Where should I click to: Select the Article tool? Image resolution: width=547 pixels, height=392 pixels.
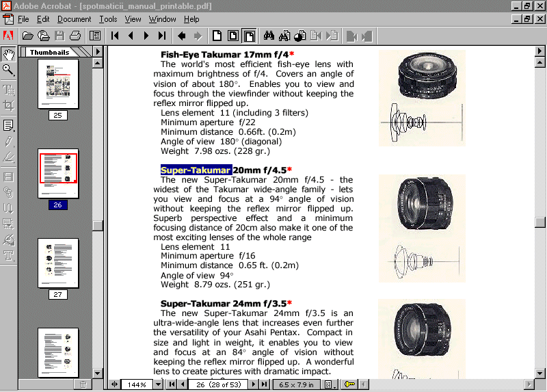point(9,209)
